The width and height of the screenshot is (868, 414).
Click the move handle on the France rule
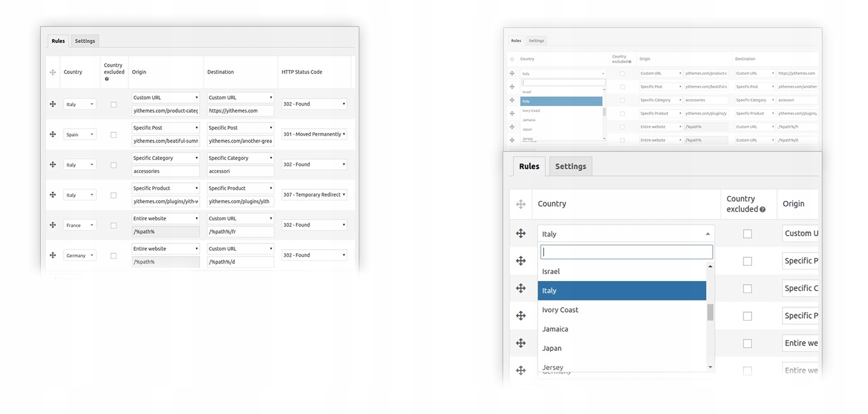[x=53, y=225]
